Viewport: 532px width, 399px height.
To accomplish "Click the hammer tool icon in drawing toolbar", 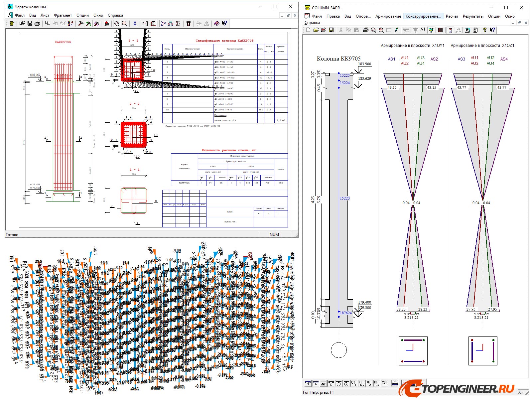I will pos(80,24).
